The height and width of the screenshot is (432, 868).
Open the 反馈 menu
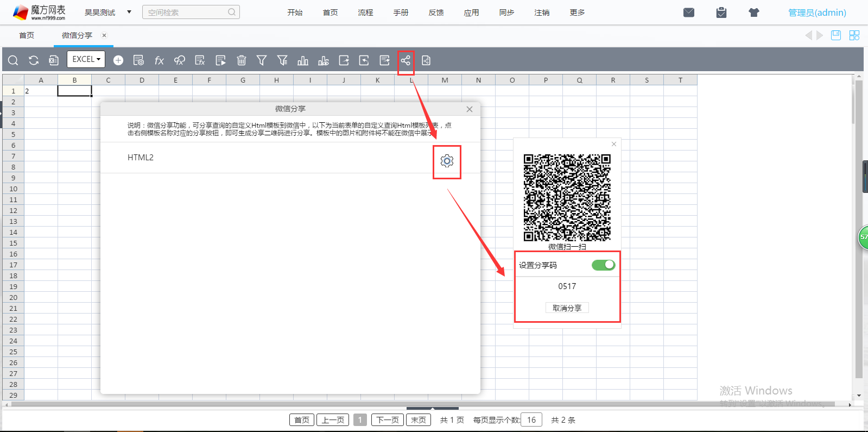click(436, 12)
